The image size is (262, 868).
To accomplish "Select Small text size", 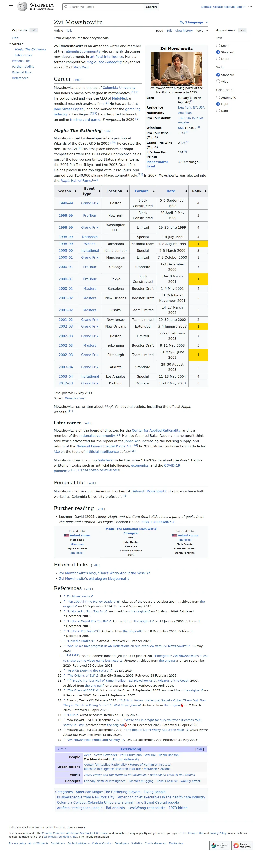I will click(x=218, y=46).
